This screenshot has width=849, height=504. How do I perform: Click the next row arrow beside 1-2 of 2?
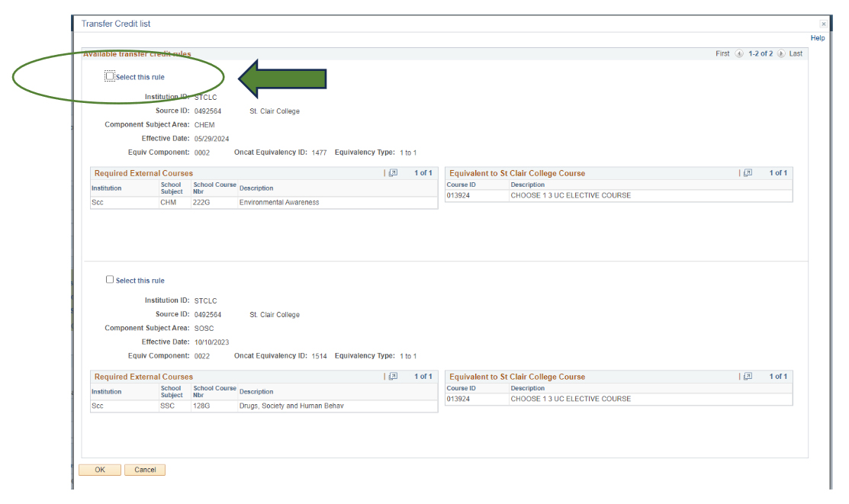pos(781,54)
